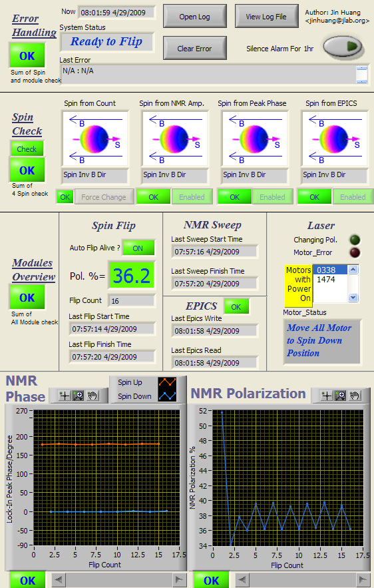Toggle the Silence Alarm For 1hr switch

(343, 47)
